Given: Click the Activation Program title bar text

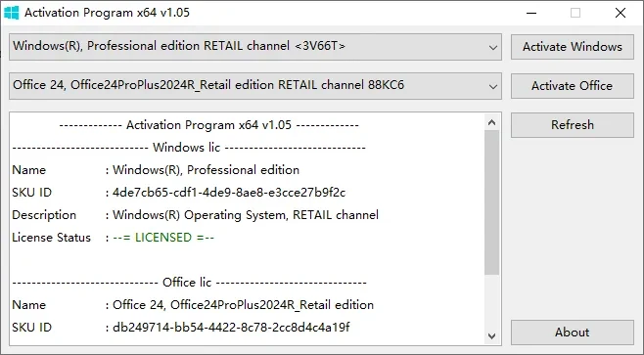Looking at the screenshot, I should [x=107, y=13].
